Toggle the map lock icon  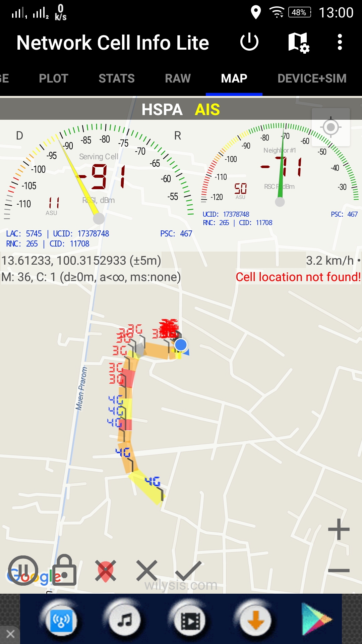click(65, 570)
